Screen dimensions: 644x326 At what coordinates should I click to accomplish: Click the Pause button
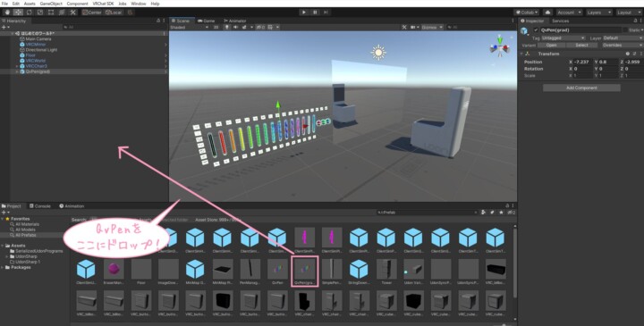tap(315, 13)
